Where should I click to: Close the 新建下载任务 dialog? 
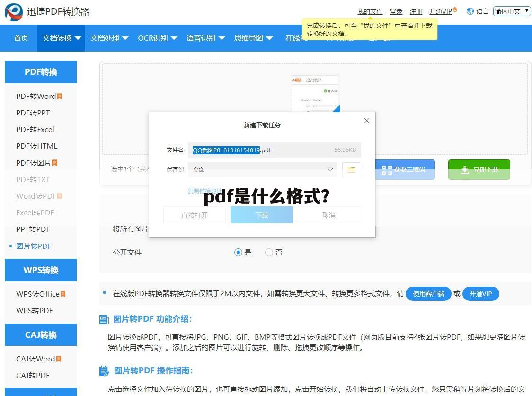(366, 121)
